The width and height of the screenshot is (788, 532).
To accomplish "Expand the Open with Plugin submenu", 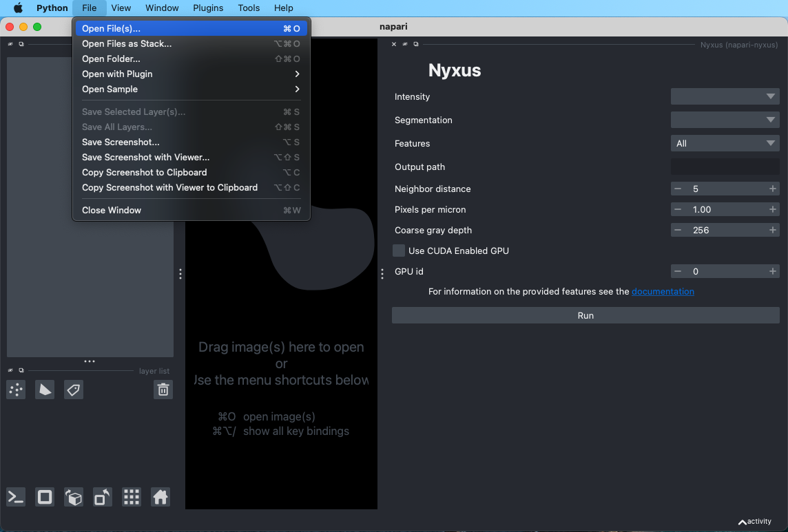I will 191,74.
